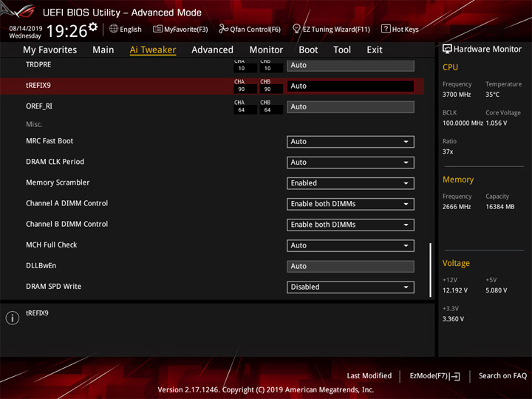Click CPU frequency 3700 MHz value
The width and height of the screenshot is (532, 399).
pos(457,95)
